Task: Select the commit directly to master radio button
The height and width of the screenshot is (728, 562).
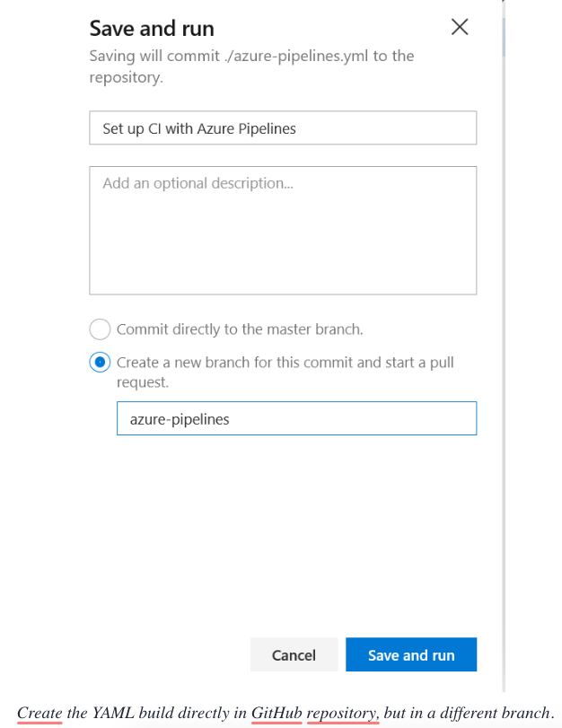Action: coord(100,329)
